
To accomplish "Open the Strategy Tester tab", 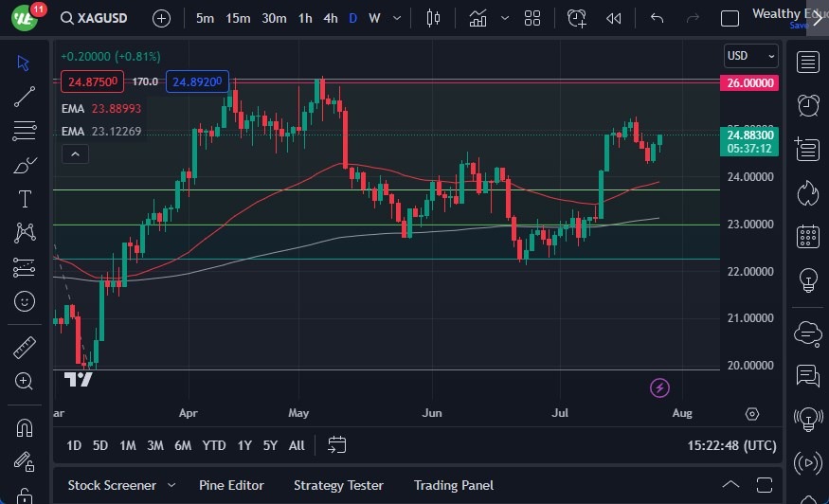I will click(338, 485).
